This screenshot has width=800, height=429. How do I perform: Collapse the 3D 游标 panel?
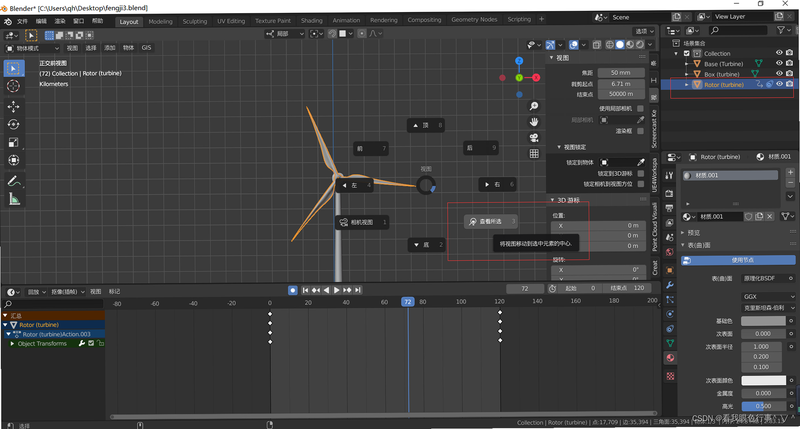click(x=552, y=200)
